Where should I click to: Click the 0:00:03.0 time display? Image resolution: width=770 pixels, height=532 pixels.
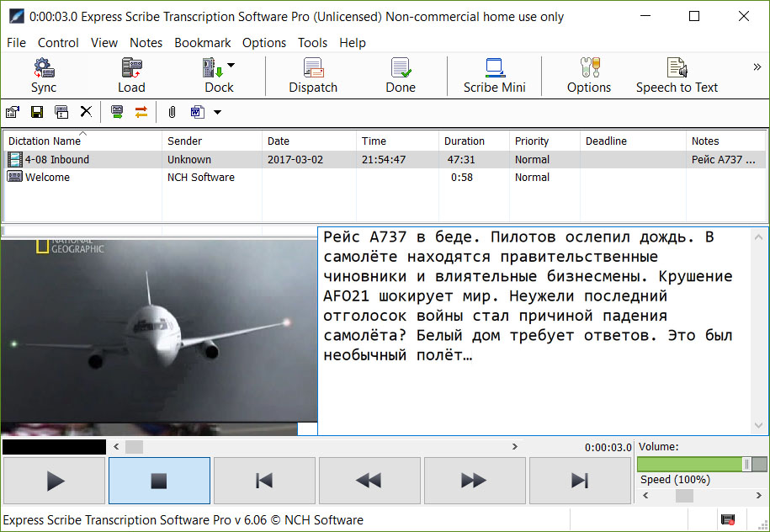pyautogui.click(x=608, y=448)
